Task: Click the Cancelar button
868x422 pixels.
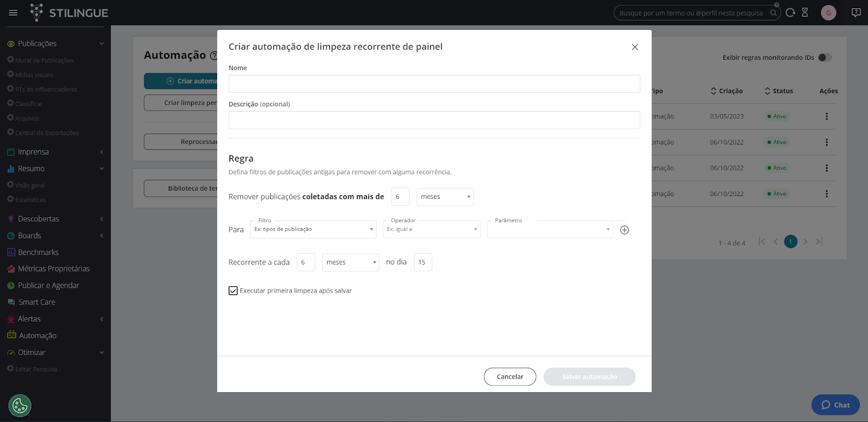Action: click(510, 377)
